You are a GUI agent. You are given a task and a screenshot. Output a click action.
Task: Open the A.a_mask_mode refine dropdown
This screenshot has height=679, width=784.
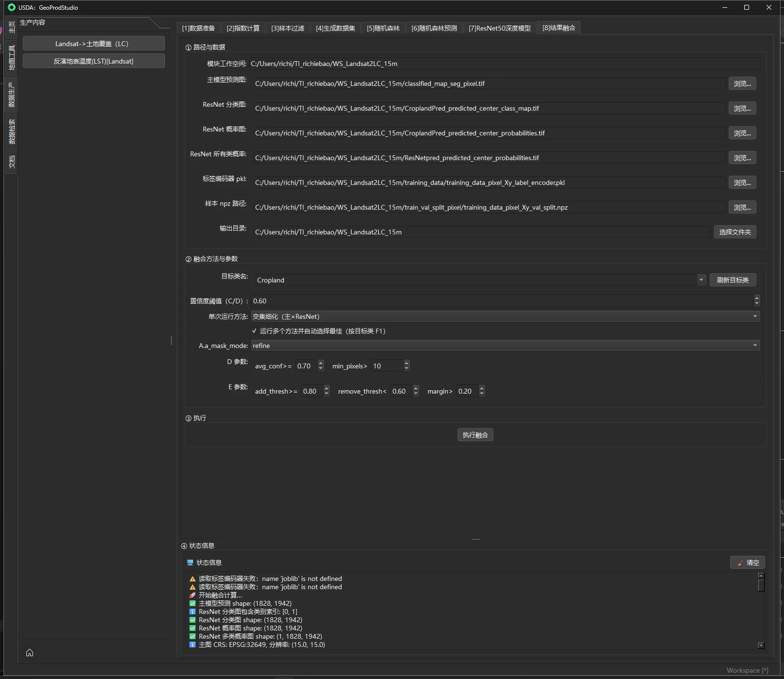pyautogui.click(x=505, y=346)
